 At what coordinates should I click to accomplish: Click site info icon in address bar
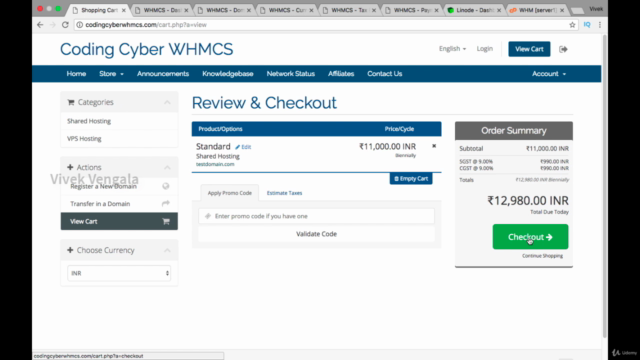pyautogui.click(x=80, y=24)
